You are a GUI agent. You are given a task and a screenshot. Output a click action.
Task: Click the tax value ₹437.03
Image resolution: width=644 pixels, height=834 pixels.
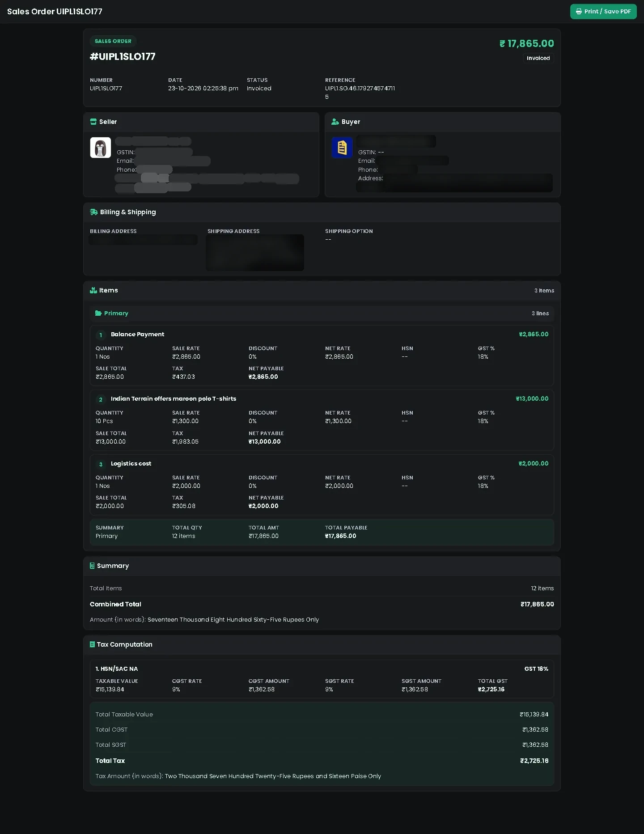[183, 377]
